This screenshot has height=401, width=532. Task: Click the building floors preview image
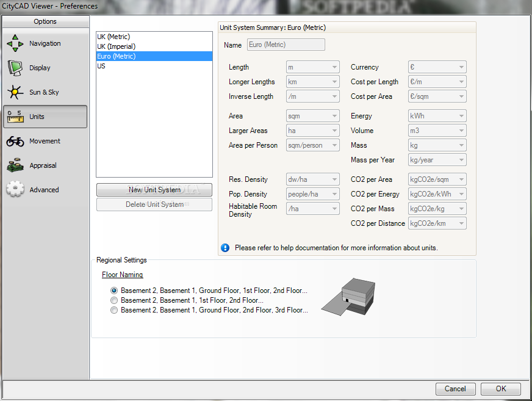[348, 297]
